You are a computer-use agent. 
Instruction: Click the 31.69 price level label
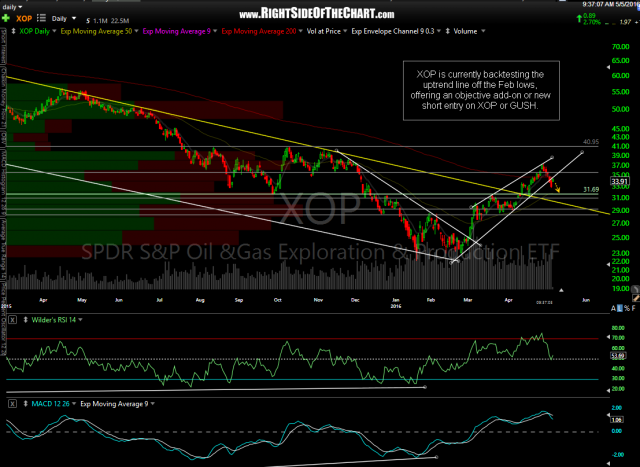(x=591, y=189)
